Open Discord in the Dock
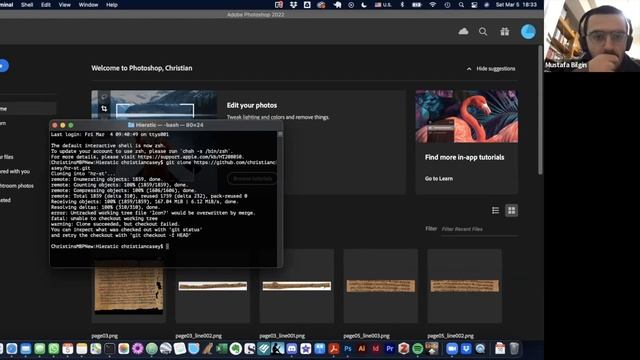Screen dimensions: 640x360 click(291, 349)
